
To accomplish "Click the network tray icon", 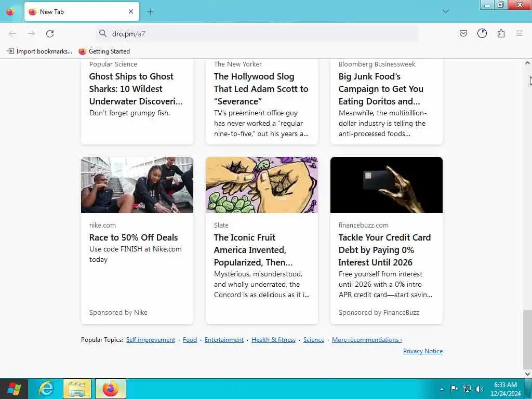I will pyautogui.click(x=467, y=389).
